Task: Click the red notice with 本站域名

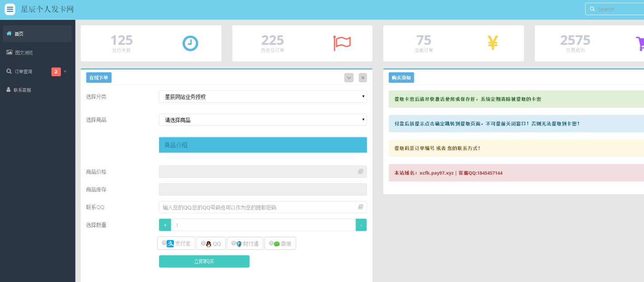Action: coord(516,173)
